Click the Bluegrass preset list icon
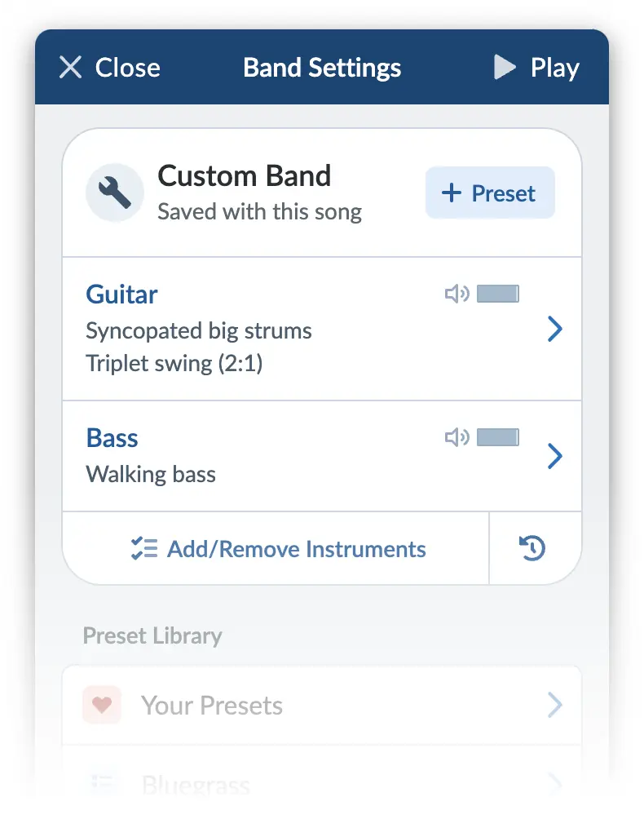 coord(102,783)
